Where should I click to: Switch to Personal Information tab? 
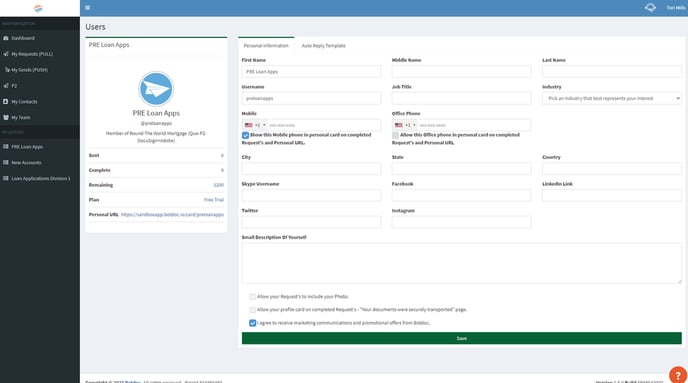coord(266,46)
